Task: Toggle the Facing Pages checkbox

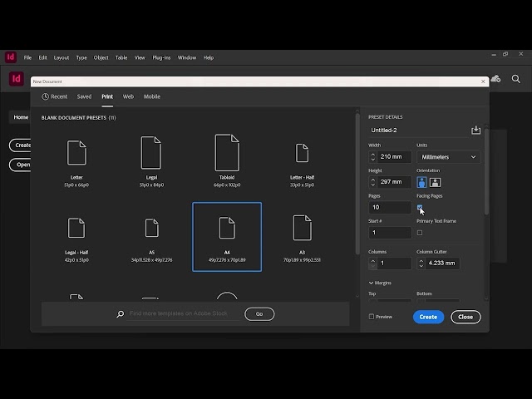Action: pos(420,207)
